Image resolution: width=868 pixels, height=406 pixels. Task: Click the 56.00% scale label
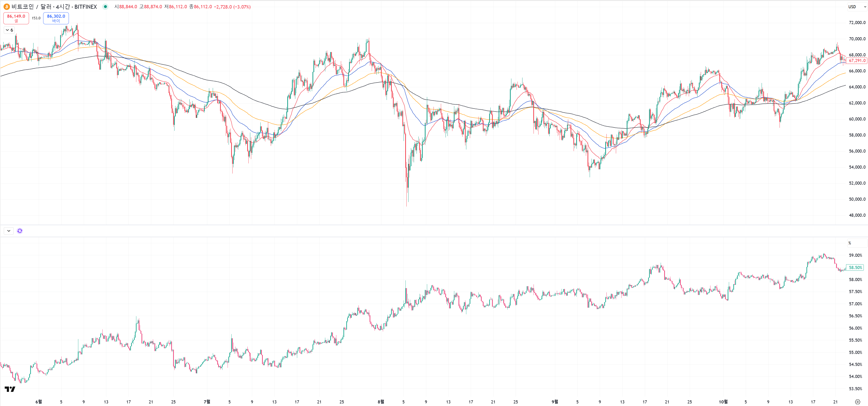tap(855, 328)
